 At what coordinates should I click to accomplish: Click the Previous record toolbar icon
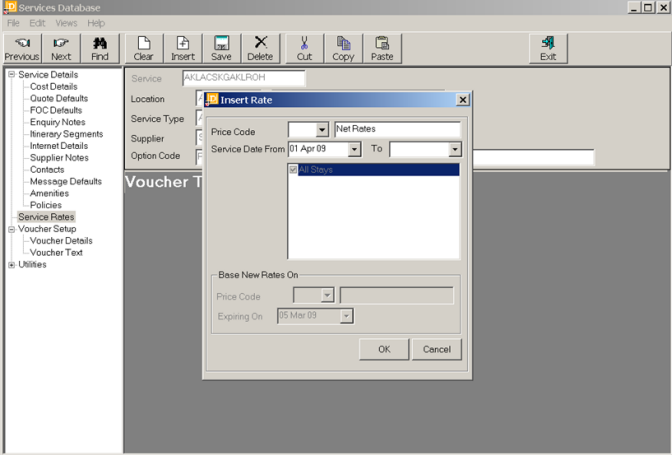(x=21, y=43)
